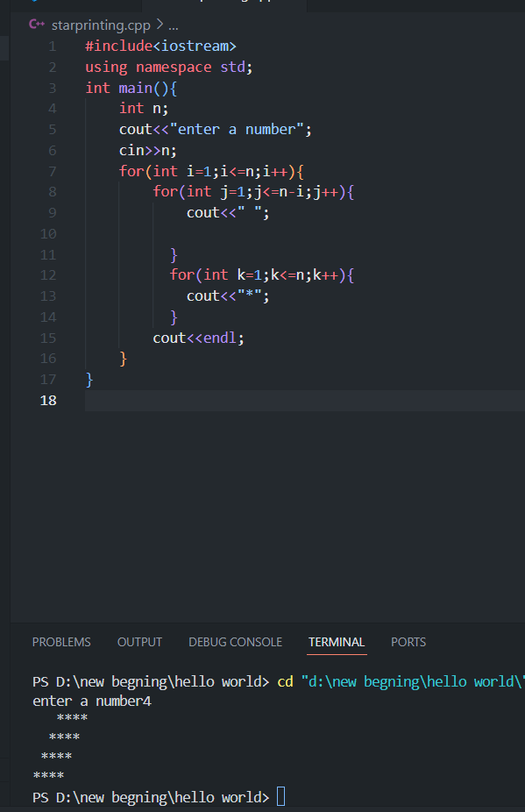Click the 'for(int k=1;k<=n;k++){' line
Image resolution: width=525 pixels, height=812 pixels.
(x=262, y=275)
